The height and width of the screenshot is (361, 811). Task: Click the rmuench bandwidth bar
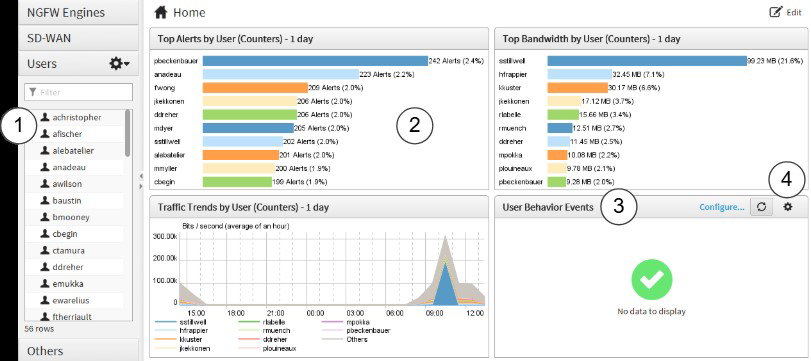pyautogui.click(x=559, y=128)
